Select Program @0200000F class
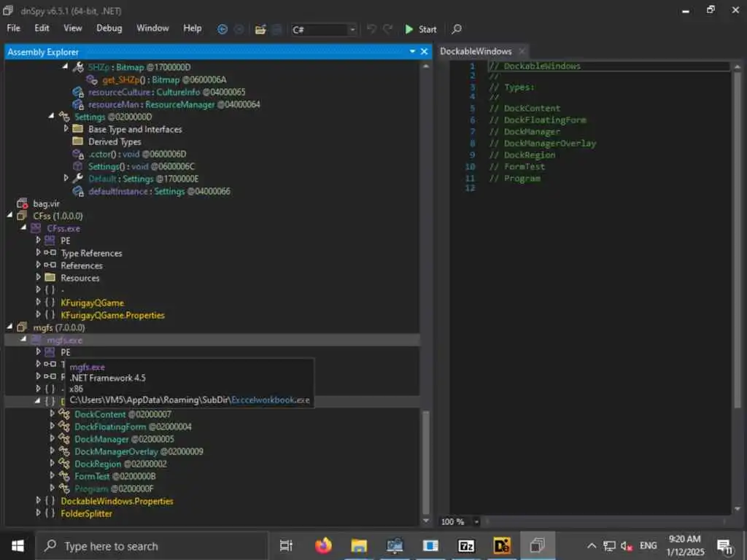This screenshot has width=747, height=560. click(x=114, y=489)
